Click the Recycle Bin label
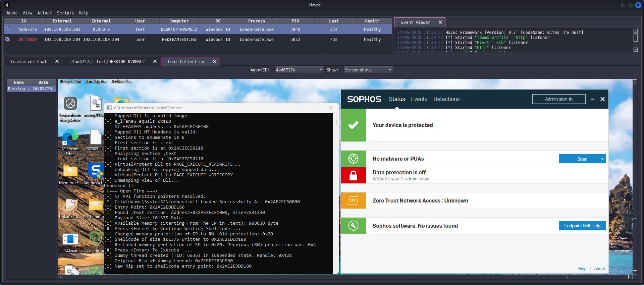 (70, 81)
